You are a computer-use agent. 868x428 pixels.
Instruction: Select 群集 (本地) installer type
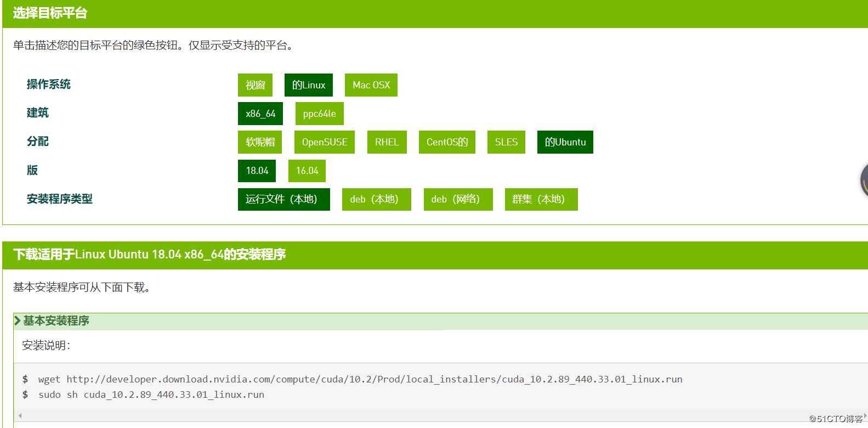click(x=541, y=199)
